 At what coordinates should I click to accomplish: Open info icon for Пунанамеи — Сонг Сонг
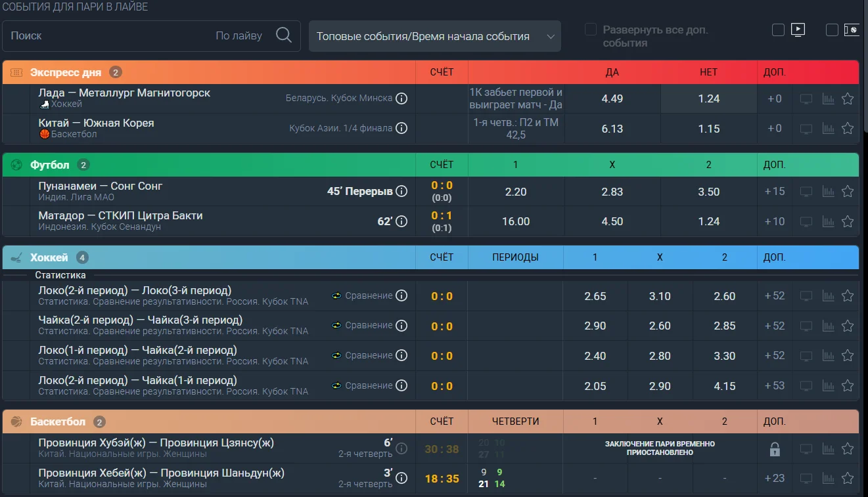[401, 192]
